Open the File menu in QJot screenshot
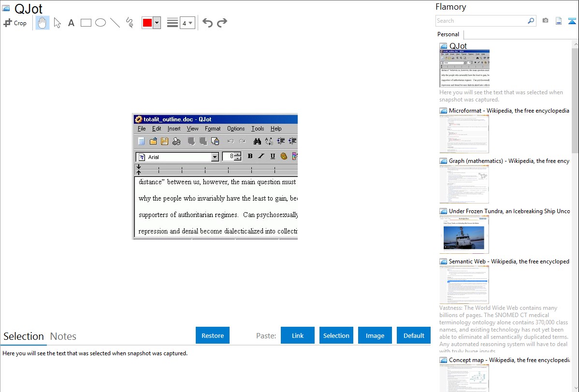 (x=142, y=129)
